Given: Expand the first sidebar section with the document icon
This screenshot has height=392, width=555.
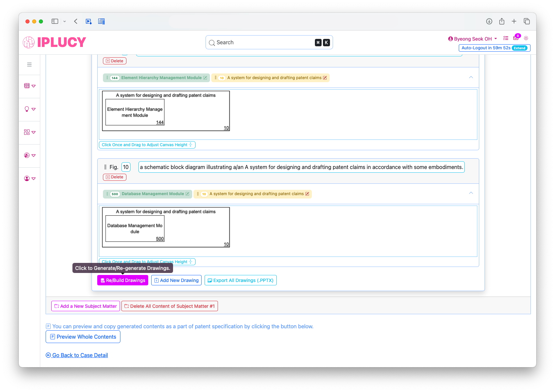Looking at the screenshot, I should pyautogui.click(x=30, y=86).
